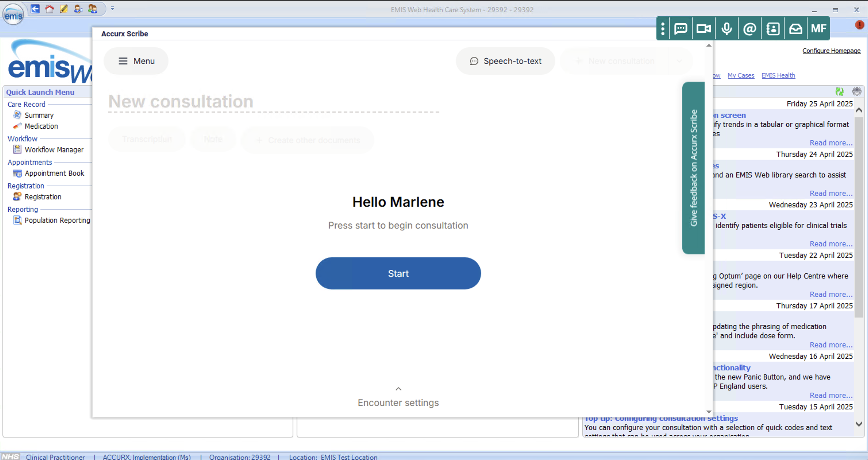Click the Encounter settings label
The height and width of the screenshot is (460, 868).
398,403
